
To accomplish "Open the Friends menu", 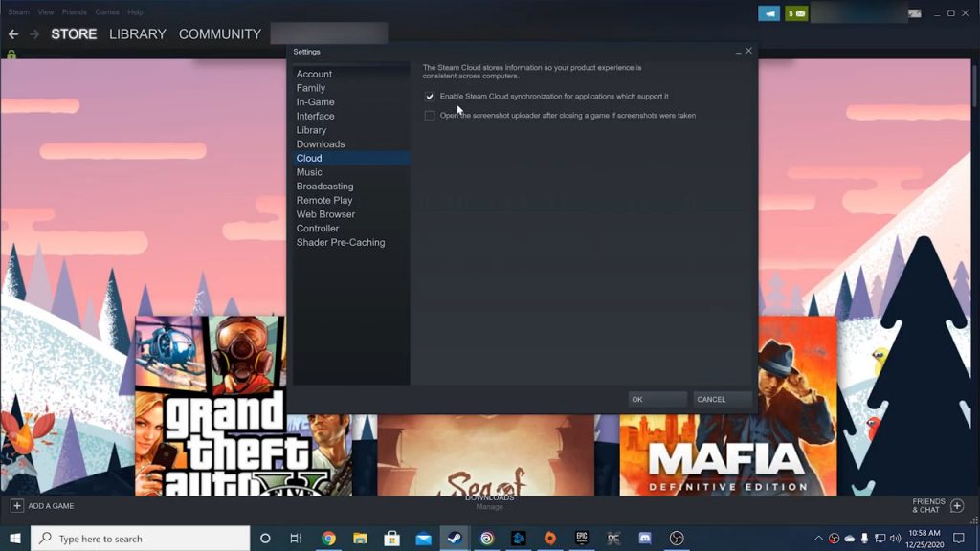I will click(x=75, y=11).
